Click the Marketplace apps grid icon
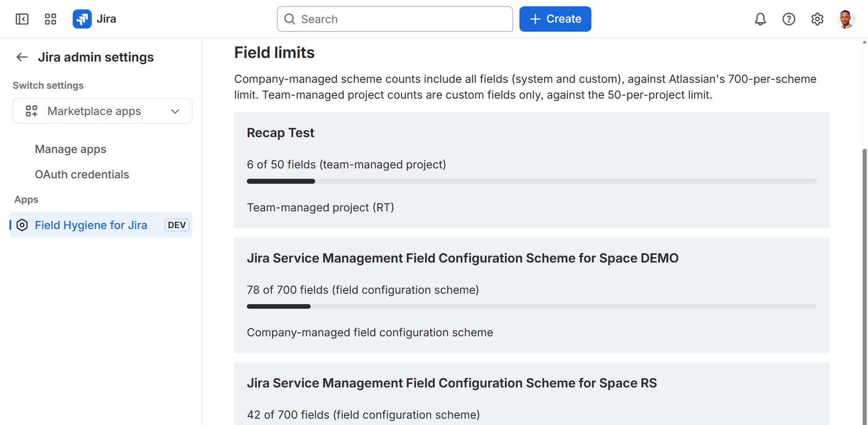This screenshot has height=425, width=868. pyautogui.click(x=32, y=111)
